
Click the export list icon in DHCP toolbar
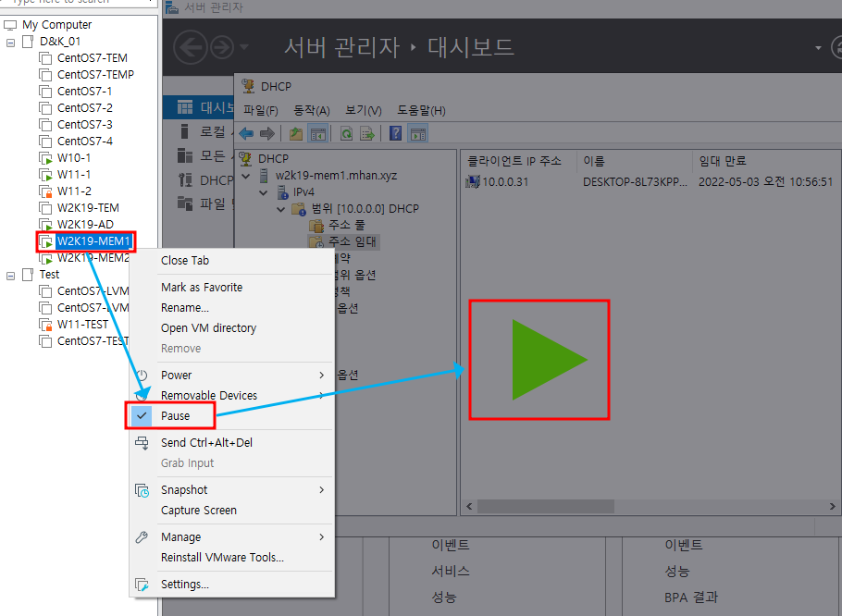click(367, 133)
